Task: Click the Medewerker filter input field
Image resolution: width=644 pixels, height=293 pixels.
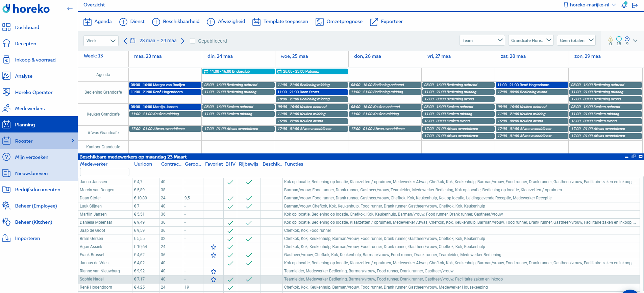Action: tap(105, 172)
